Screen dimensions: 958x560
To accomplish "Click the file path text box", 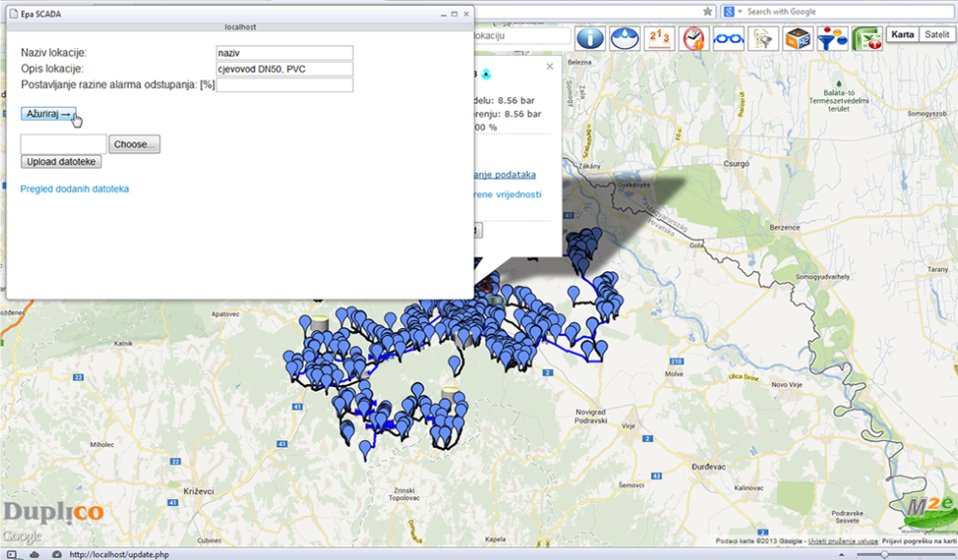I will click(64, 144).
